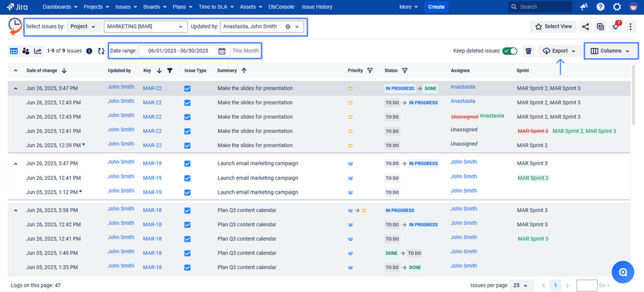Open the calendar picker in Date range

click(x=222, y=51)
